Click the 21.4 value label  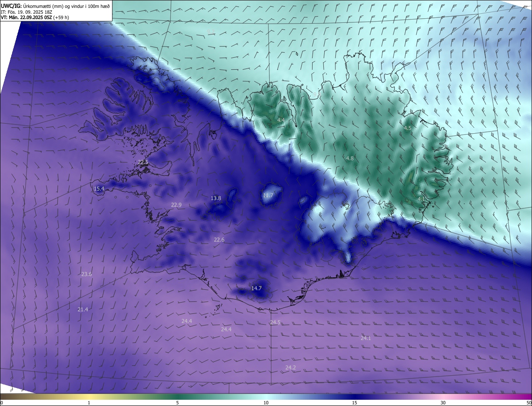[x=83, y=309]
